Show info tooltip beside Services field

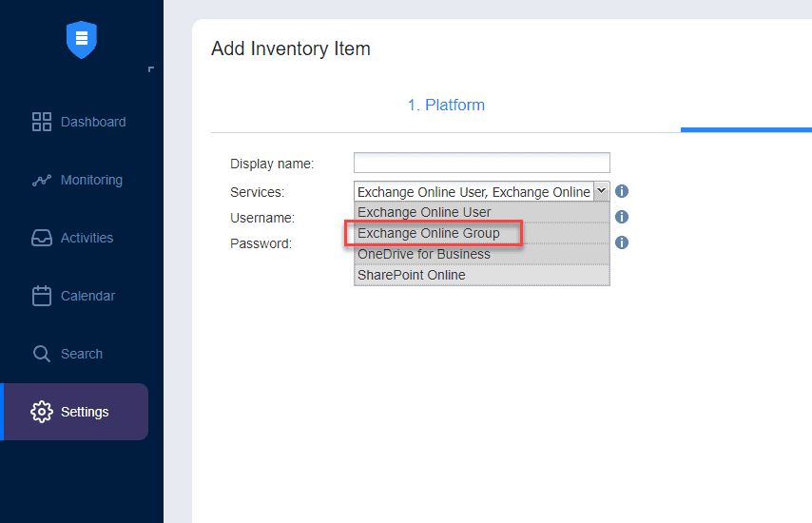click(x=622, y=191)
